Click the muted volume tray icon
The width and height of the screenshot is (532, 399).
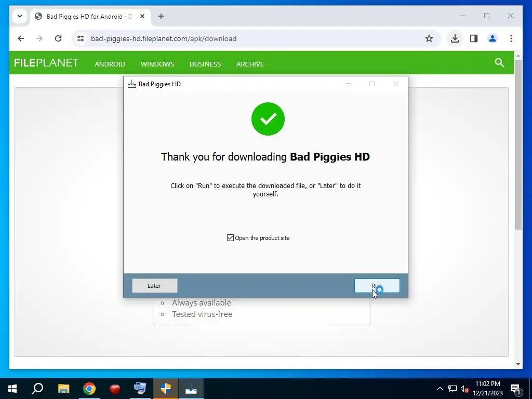465,389
